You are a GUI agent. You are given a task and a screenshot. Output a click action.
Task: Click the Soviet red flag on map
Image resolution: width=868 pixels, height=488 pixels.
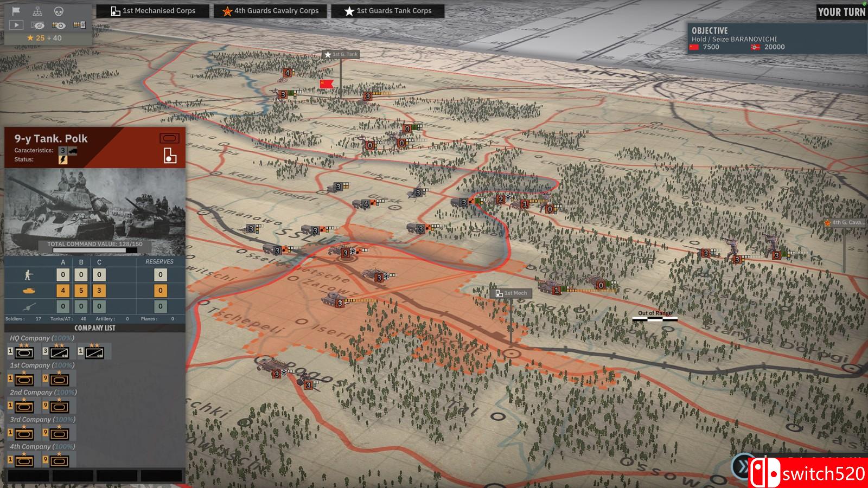[327, 84]
